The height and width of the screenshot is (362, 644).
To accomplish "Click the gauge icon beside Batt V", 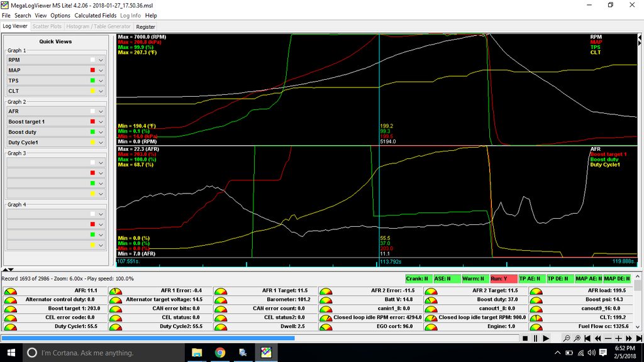I will 326,300.
